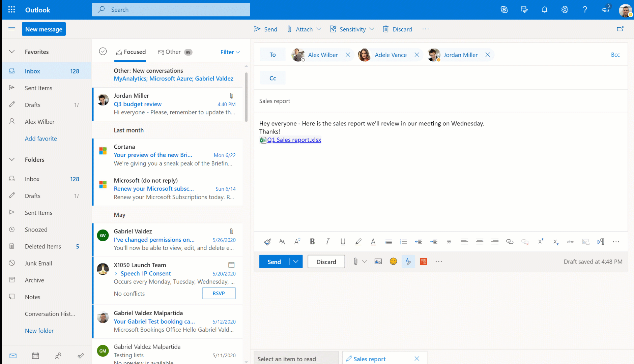Open the My Day calendar panel

[x=524, y=9]
